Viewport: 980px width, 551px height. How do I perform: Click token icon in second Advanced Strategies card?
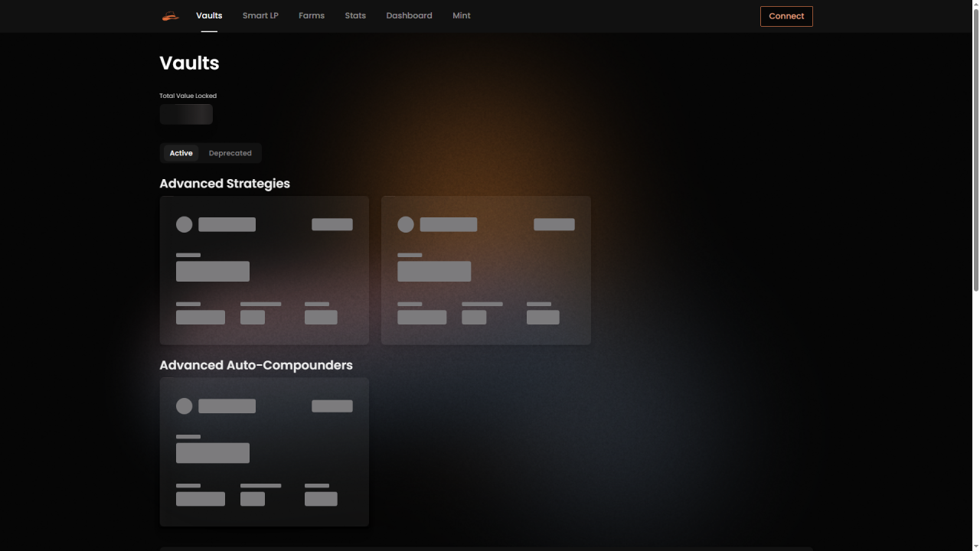tap(406, 224)
